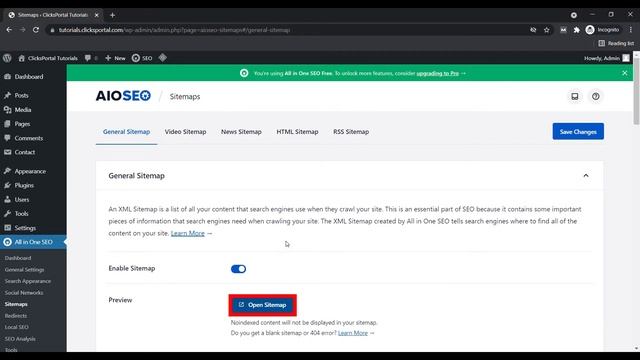Viewport: 640px width, 360px height.
Task: Open the Reading list
Action: (616, 43)
